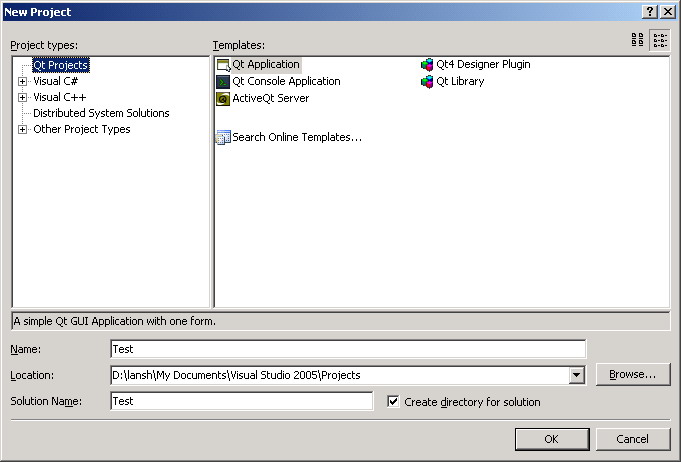Choose the Qt Console Application label
This screenshot has height=462, width=681.
pos(286,82)
